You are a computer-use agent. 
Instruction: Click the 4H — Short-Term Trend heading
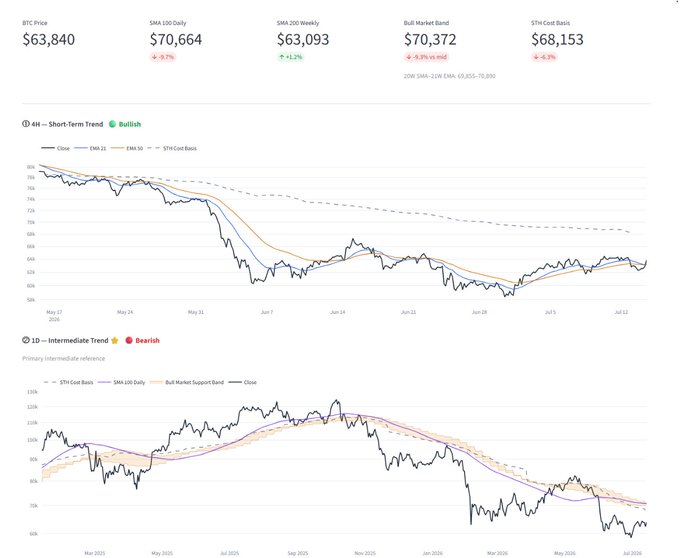pos(67,124)
